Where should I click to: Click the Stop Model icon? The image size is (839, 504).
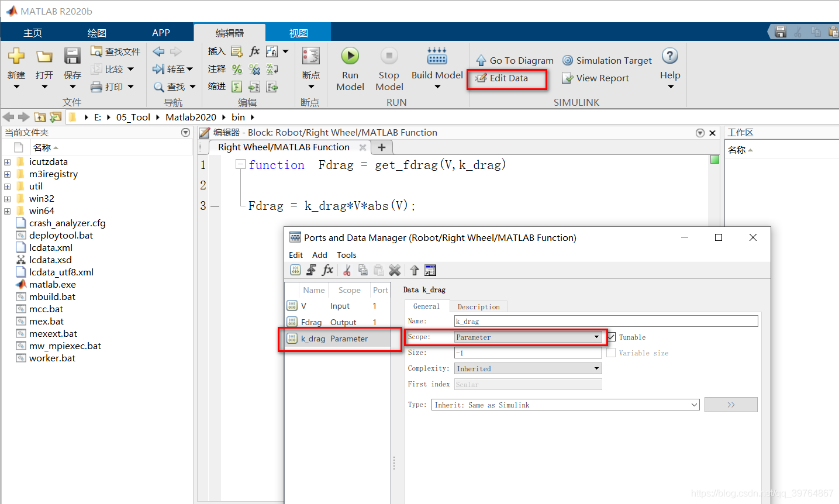pos(389,56)
